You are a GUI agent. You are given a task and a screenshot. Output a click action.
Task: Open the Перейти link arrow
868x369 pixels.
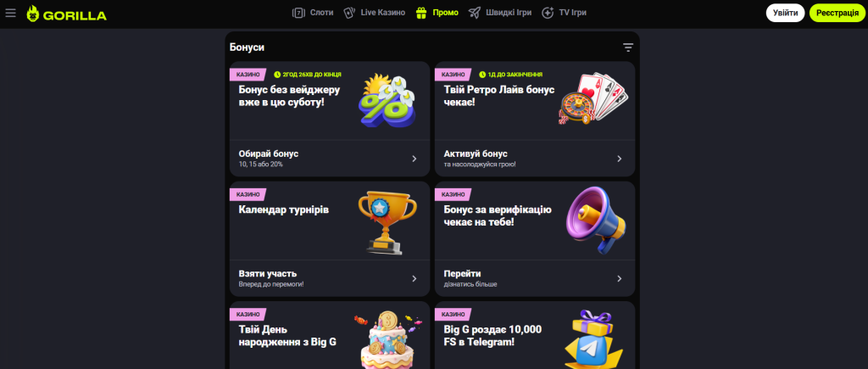point(620,279)
